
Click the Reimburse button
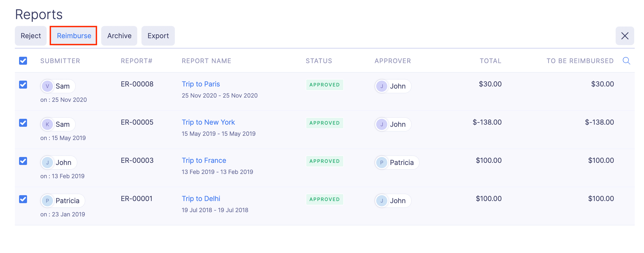point(74,36)
